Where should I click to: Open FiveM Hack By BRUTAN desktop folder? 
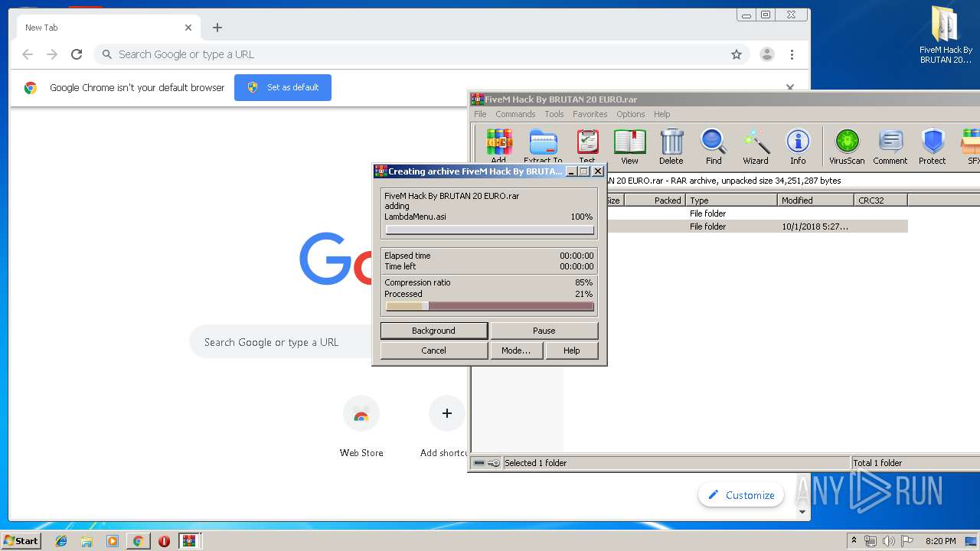(946, 35)
